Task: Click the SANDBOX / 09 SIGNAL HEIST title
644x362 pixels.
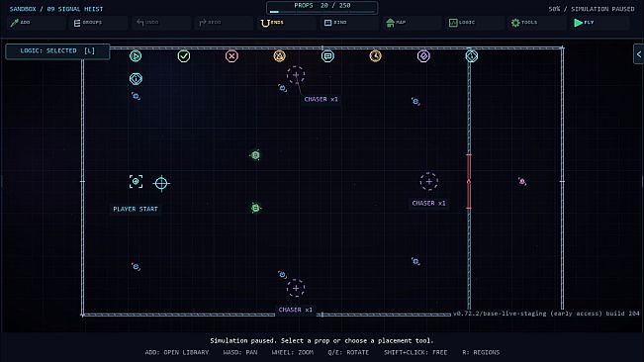Action: (x=56, y=9)
